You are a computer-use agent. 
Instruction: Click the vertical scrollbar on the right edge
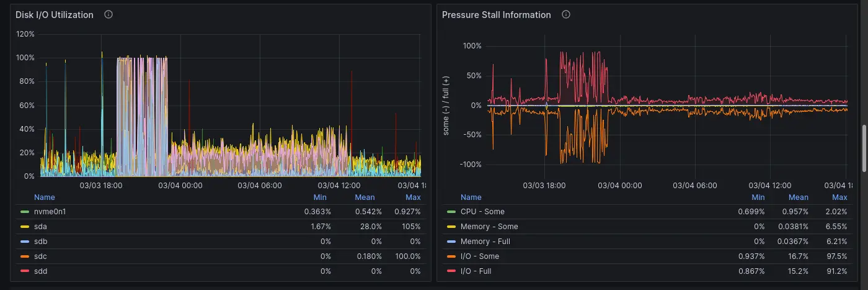864,148
